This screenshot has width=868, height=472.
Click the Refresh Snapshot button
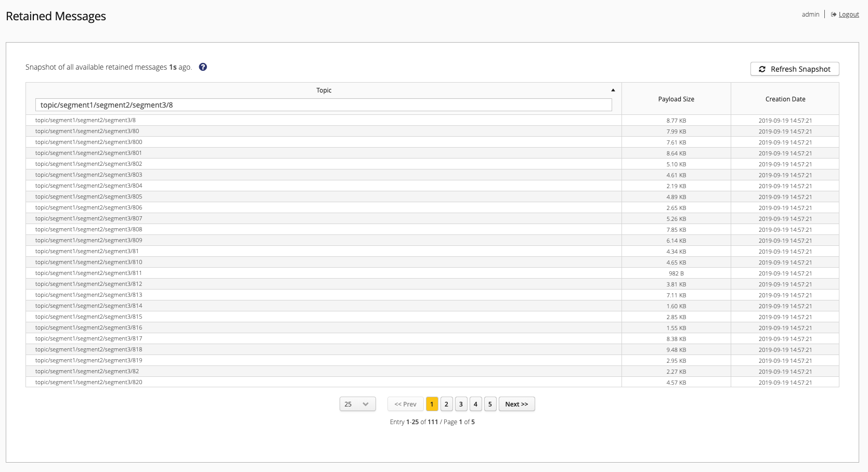point(794,69)
